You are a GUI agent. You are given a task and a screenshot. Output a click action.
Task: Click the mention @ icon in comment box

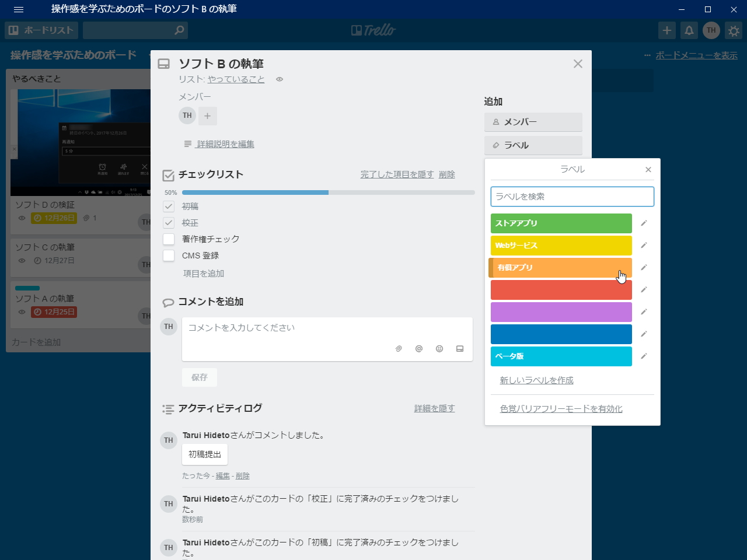(x=419, y=349)
